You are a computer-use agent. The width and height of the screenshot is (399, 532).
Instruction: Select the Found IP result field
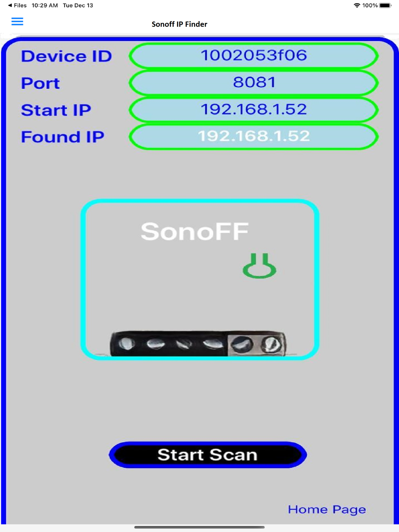tap(254, 137)
